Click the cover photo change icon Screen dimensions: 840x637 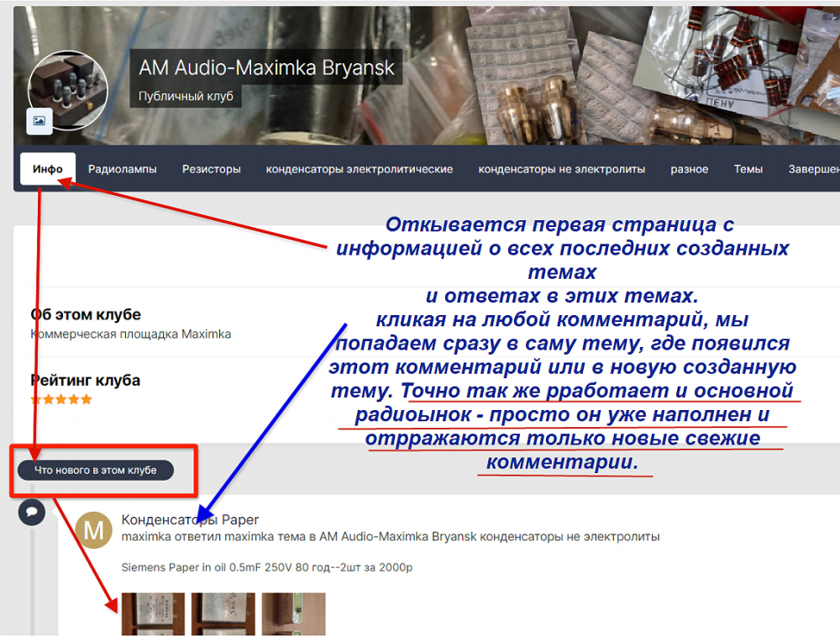[x=39, y=121]
